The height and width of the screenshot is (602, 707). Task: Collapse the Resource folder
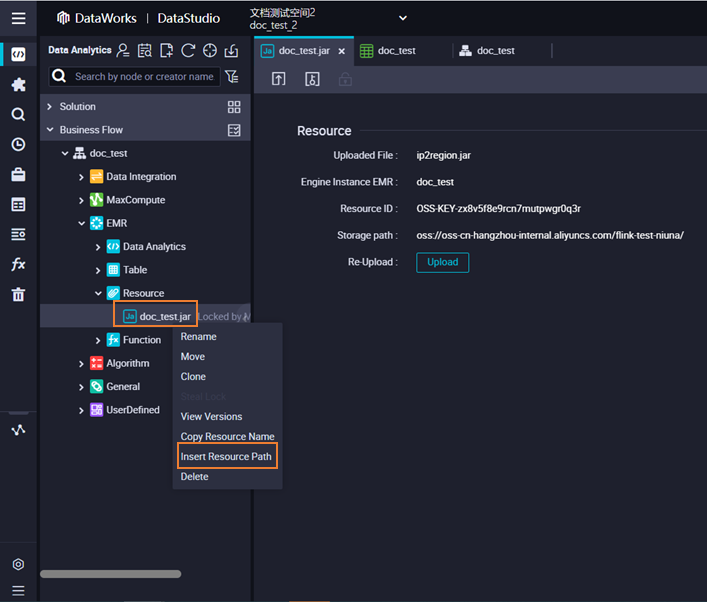click(x=98, y=293)
